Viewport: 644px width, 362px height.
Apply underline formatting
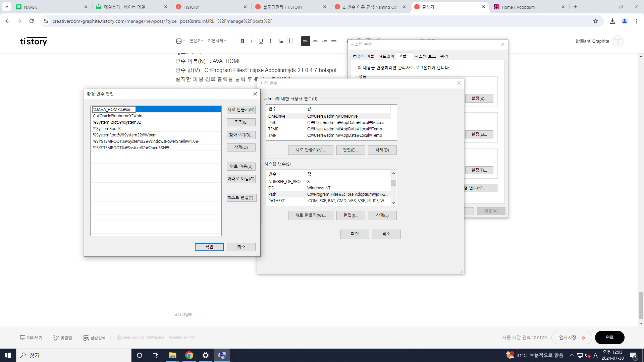click(x=261, y=41)
